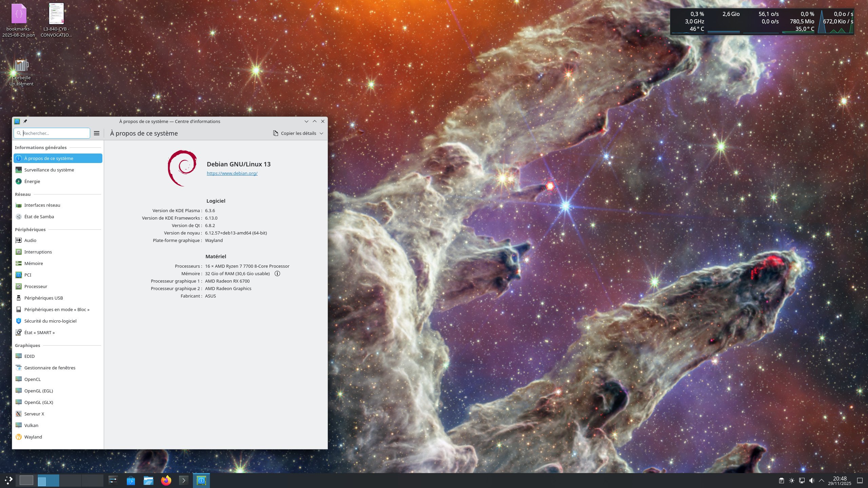The width and height of the screenshot is (868, 488).
Task: Open the hamburger menu next to search
Action: tap(97, 133)
